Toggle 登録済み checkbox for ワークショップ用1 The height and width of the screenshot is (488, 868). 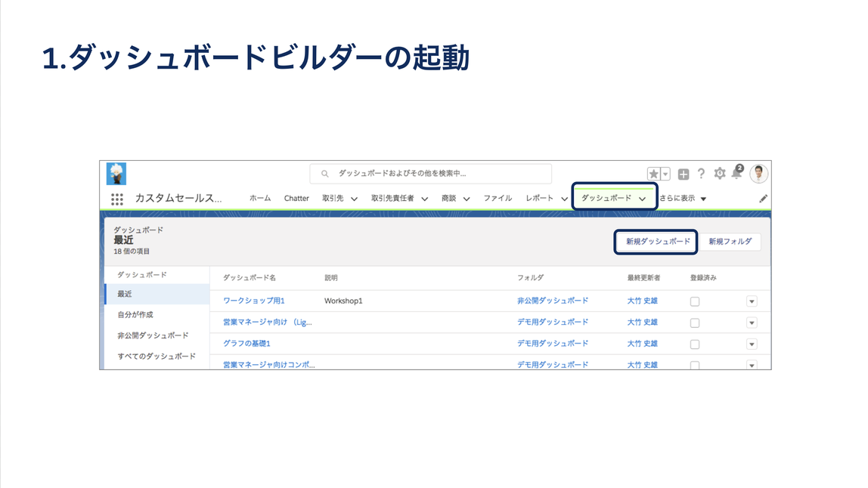(695, 301)
